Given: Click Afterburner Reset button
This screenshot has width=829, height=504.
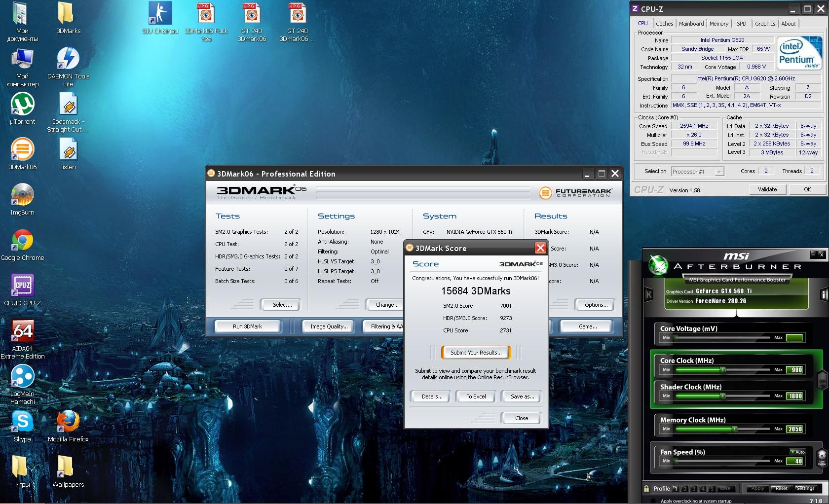Looking at the screenshot, I should pyautogui.click(x=781, y=489).
